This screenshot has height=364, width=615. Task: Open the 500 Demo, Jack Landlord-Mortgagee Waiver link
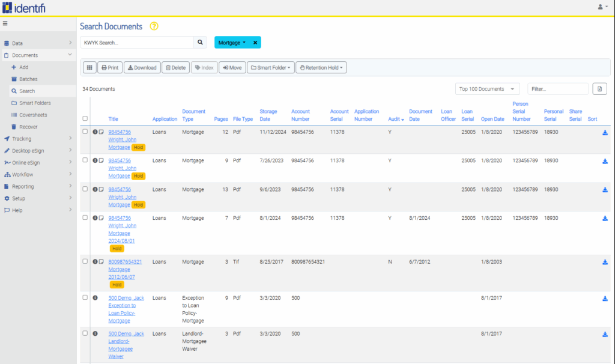pyautogui.click(x=126, y=345)
